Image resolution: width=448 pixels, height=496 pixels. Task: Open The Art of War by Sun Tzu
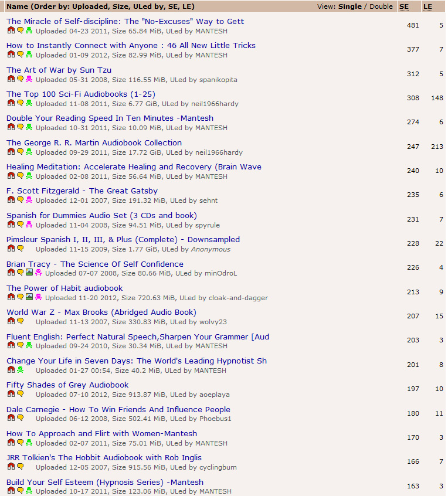coord(59,70)
